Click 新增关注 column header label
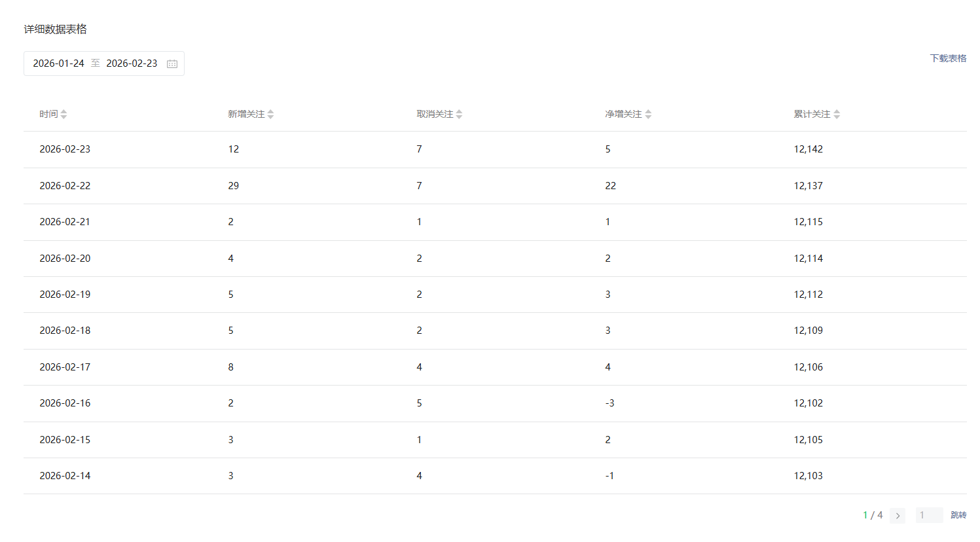Screen dimensions: 980x542 pos(246,115)
